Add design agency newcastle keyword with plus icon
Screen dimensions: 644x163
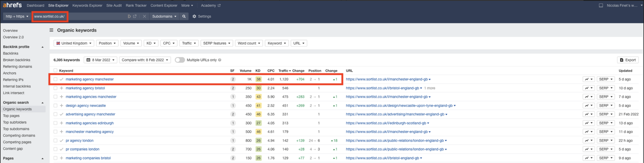click(62, 105)
